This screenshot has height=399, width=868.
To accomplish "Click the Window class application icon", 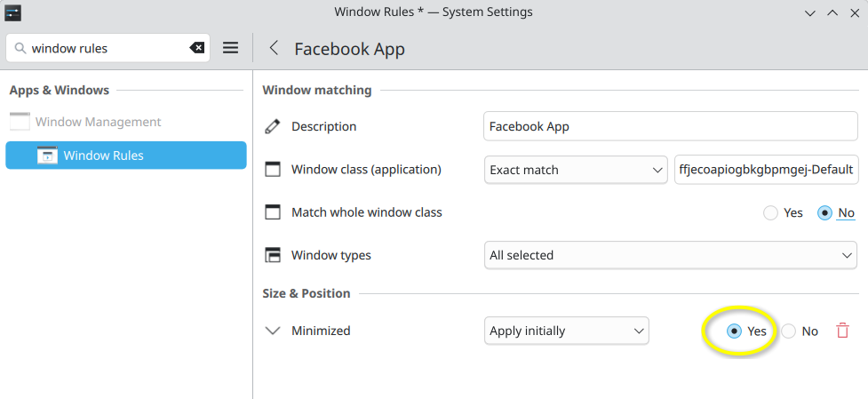I will (273, 169).
